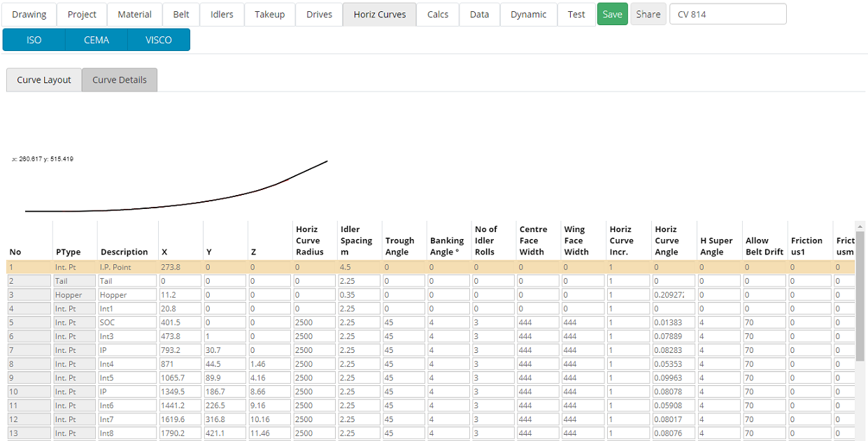Edit idler spacing 0.35 in Hopper row
Screen dimensions: 868x441
(360, 295)
